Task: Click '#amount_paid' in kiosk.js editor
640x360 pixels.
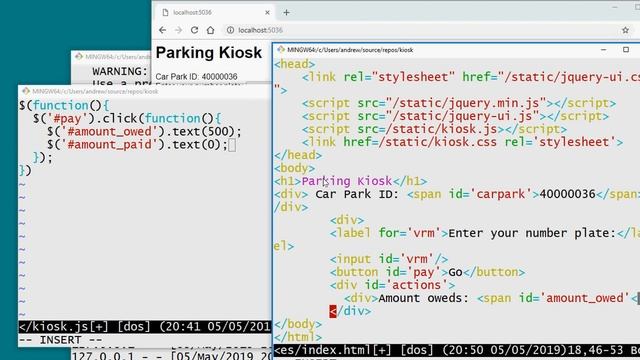Action: (109, 144)
